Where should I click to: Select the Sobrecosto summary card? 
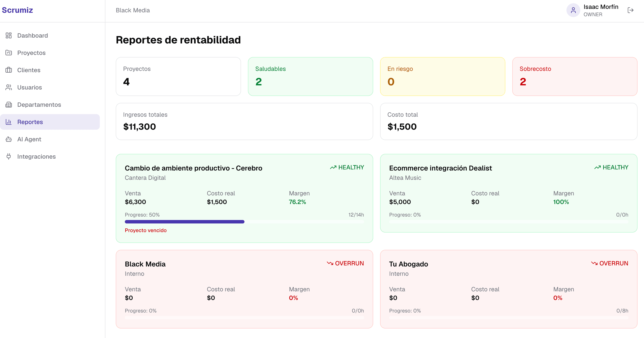[575, 77]
